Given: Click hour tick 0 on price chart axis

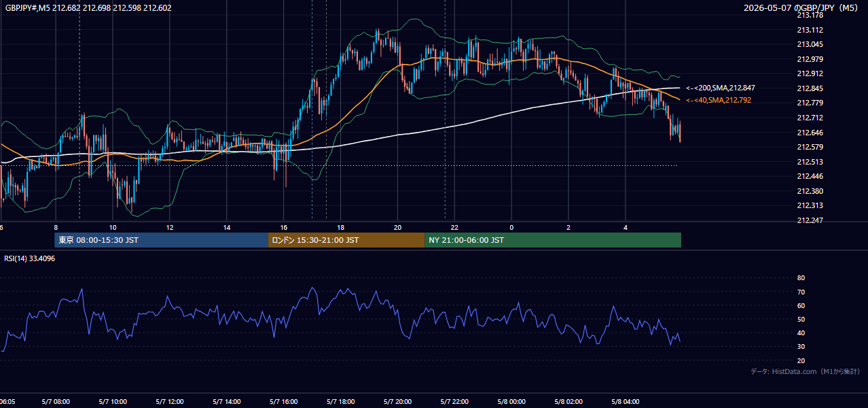Looking at the screenshot, I should click(x=511, y=228).
